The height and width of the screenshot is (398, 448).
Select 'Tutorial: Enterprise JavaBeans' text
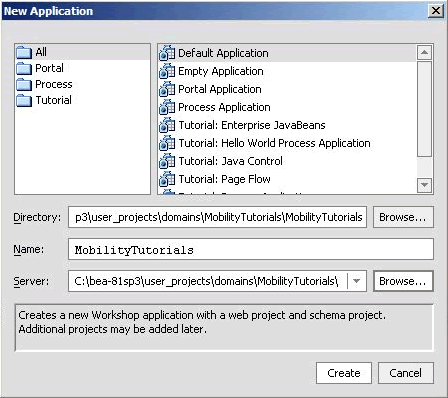(x=252, y=125)
